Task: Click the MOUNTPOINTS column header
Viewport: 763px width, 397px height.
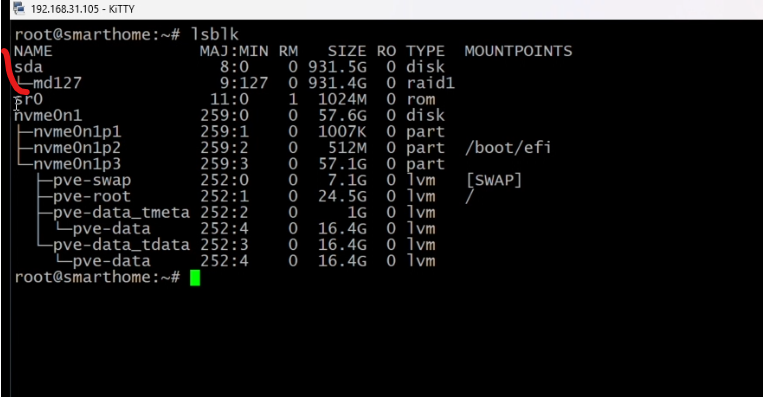Action: (x=518, y=51)
